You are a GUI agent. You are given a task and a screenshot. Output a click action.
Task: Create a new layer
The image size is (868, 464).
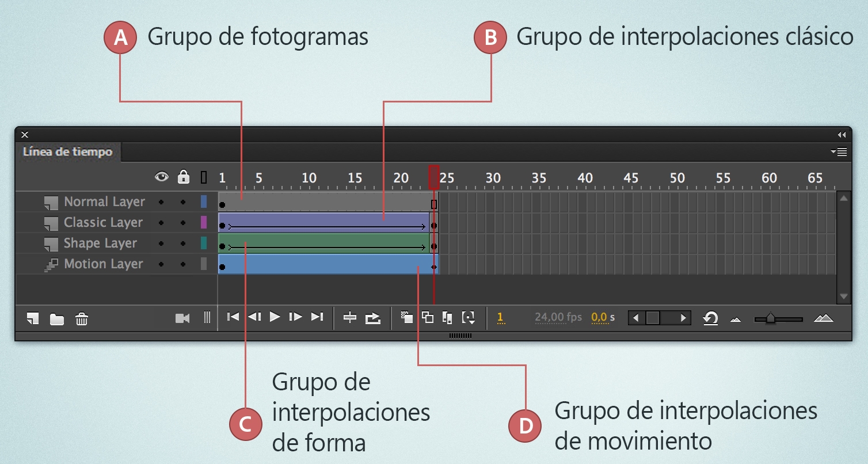pos(32,317)
